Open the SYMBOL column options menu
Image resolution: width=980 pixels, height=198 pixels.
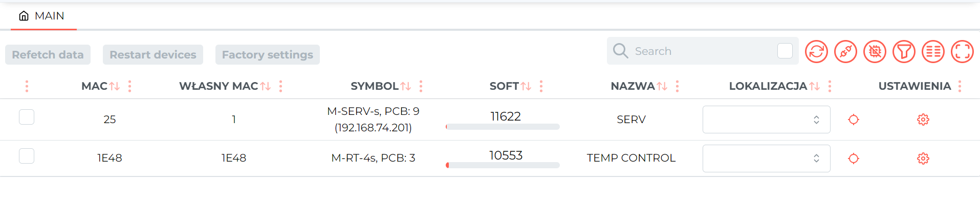tap(421, 86)
